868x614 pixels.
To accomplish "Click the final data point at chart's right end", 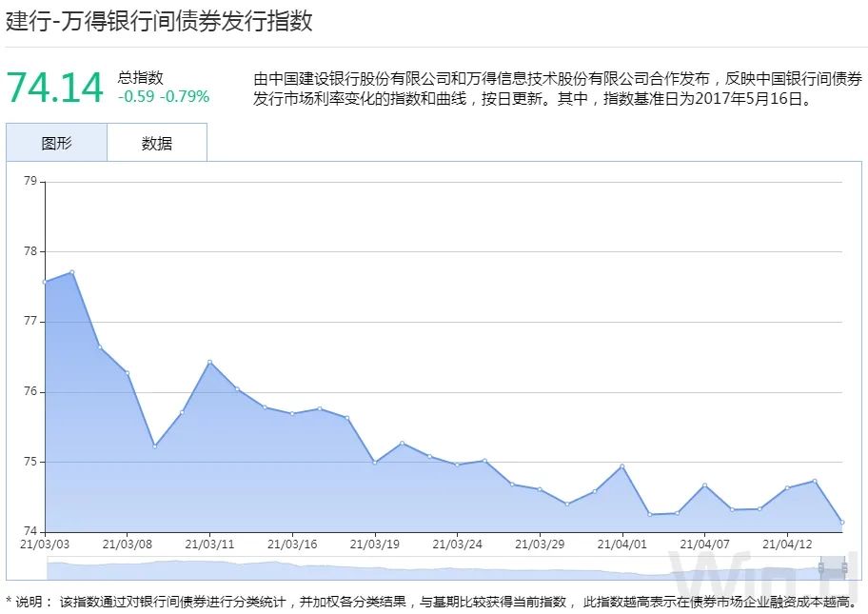I will tap(842, 522).
